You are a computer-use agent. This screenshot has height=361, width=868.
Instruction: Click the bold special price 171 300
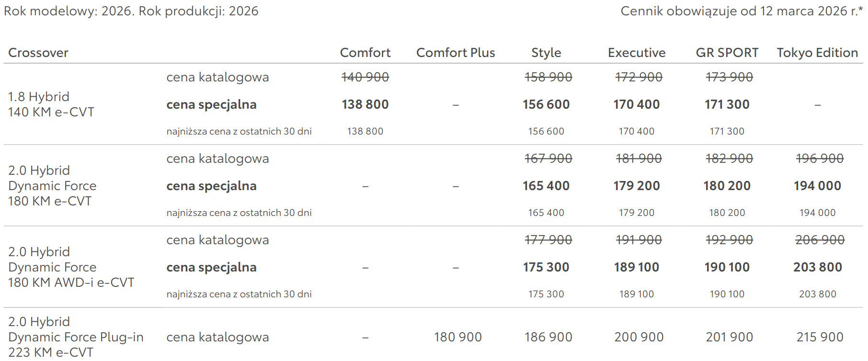727,104
